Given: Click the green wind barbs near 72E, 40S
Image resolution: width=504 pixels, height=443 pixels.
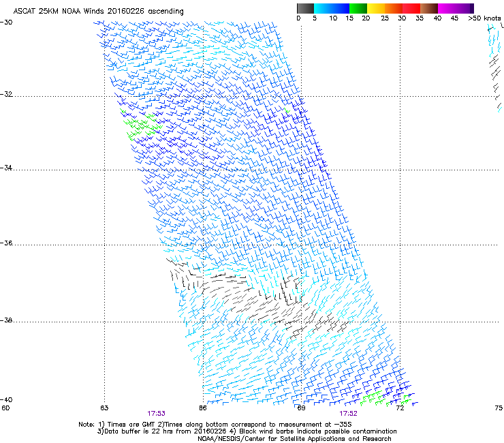Looking at the screenshot, I should 385,398.
